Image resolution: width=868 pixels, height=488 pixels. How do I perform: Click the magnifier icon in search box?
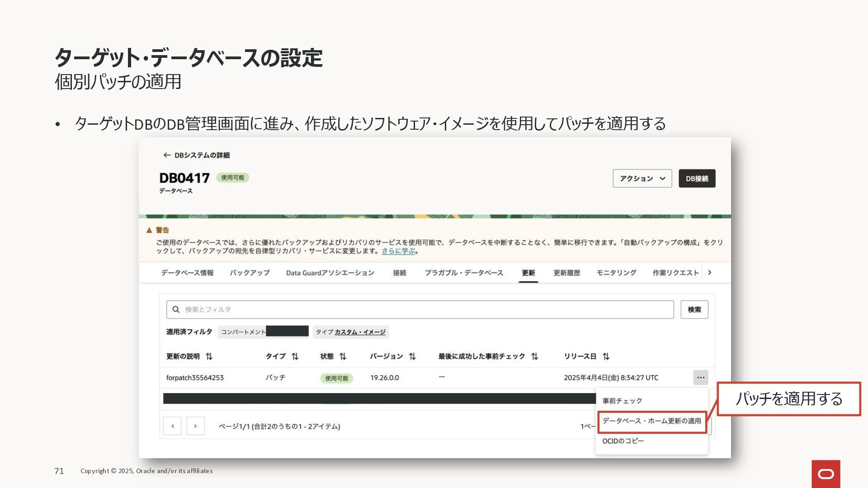pyautogui.click(x=176, y=310)
